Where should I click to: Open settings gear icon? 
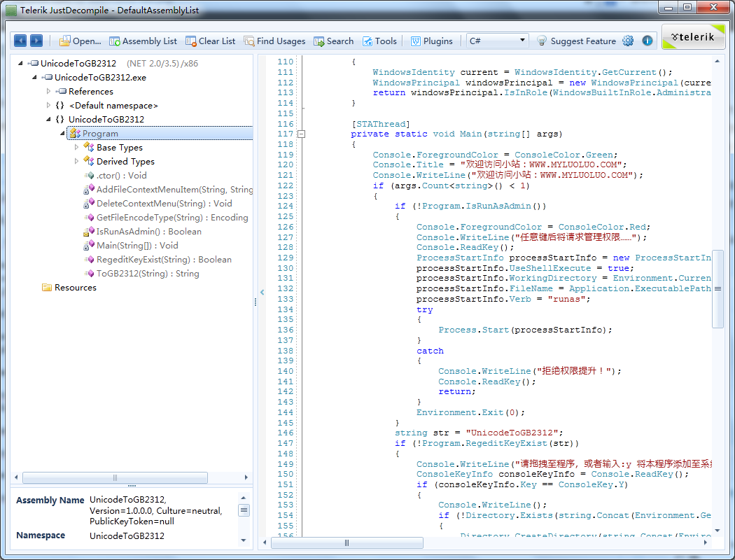(628, 41)
